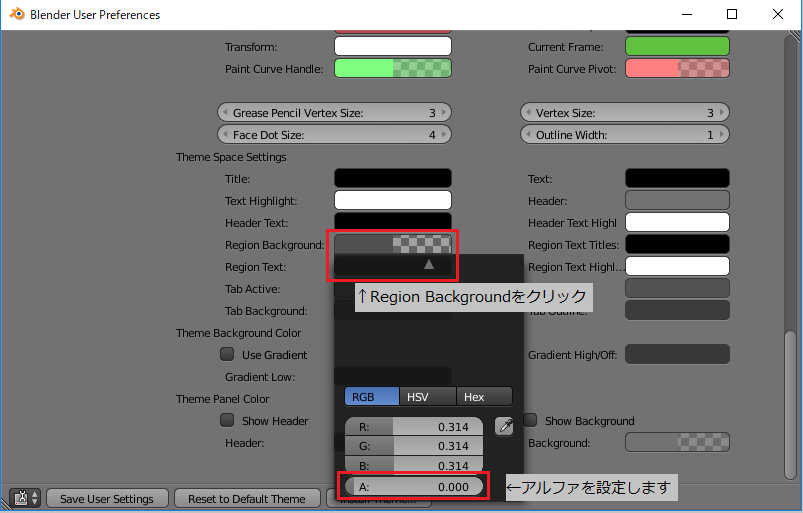The image size is (803, 513).
Task: Pick a color with the eyedropper icon
Action: click(x=504, y=426)
